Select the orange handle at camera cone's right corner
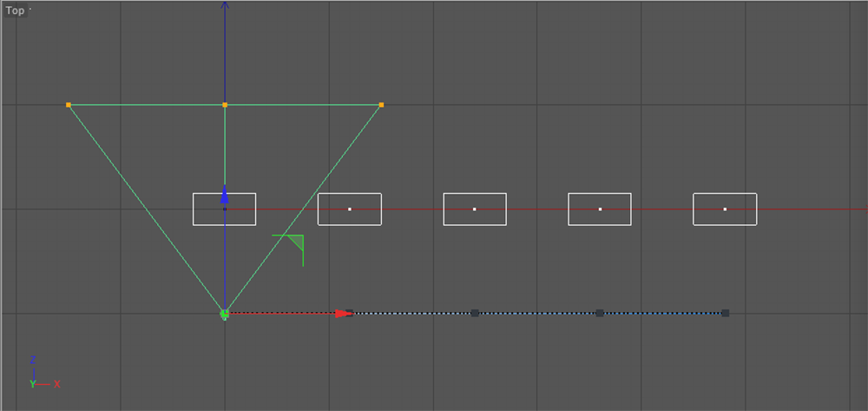 point(381,104)
